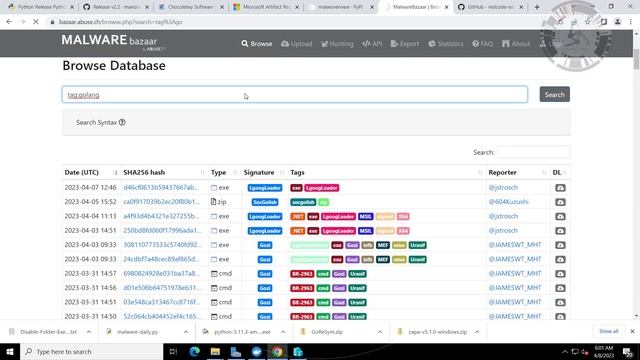The width and height of the screenshot is (640, 360).
Task: Switch to the Microsoft Artifact Registry tab
Action: pyautogui.click(x=265, y=7)
